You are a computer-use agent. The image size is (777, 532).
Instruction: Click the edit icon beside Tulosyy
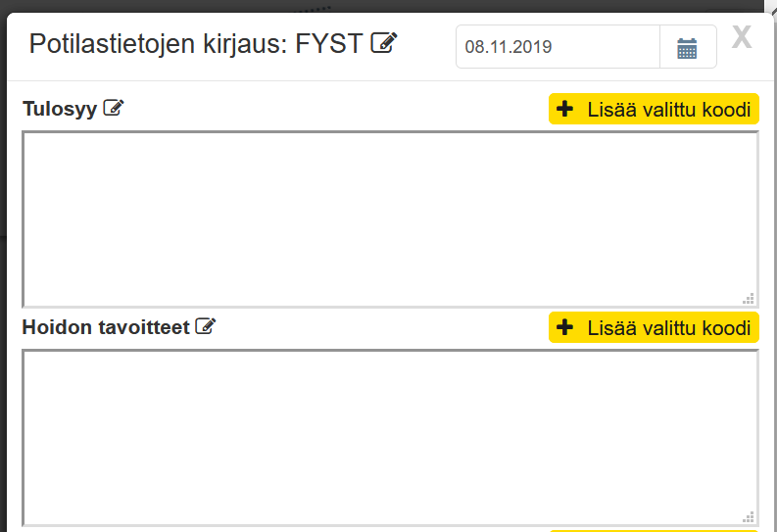pyautogui.click(x=114, y=109)
